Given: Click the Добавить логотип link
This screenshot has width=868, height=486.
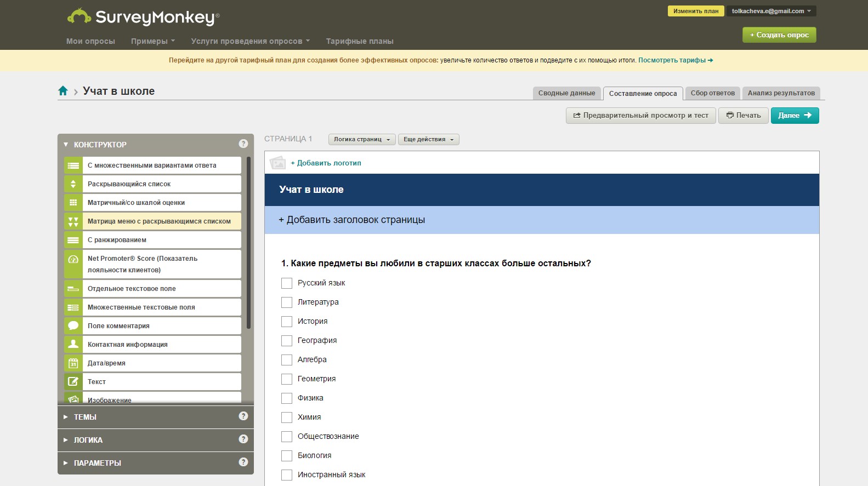Looking at the screenshot, I should point(326,163).
